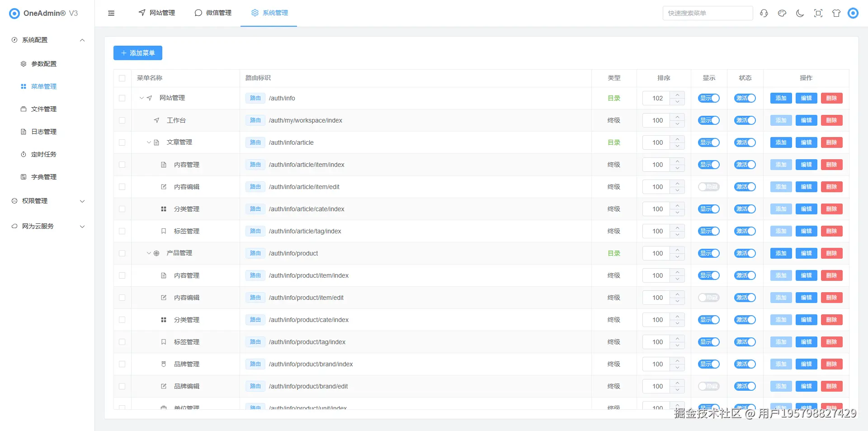
Task: Click 编辑 in the 品牌管理 row
Action: [807, 364]
